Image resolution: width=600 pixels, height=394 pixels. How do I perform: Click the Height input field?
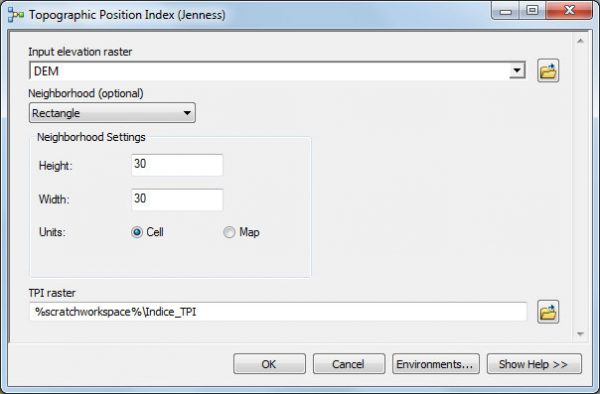pos(177,165)
